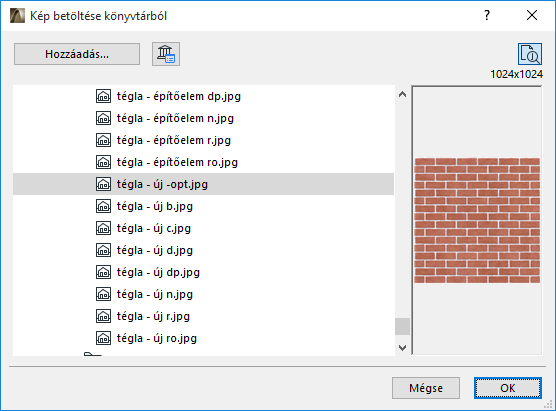Click the ArchiCAD app icon in title bar
This screenshot has height=411, width=556.
17,16
